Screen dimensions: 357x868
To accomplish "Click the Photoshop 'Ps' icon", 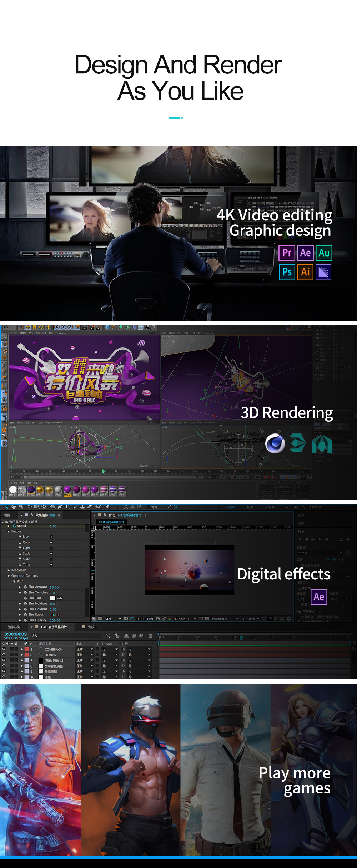I will tap(287, 272).
